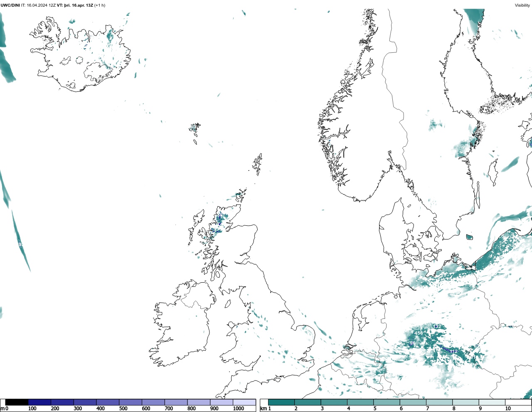The height and width of the screenshot is (412, 532).
Task: Click the valid time '16.apr. 13Z' text
Action: point(82,5)
